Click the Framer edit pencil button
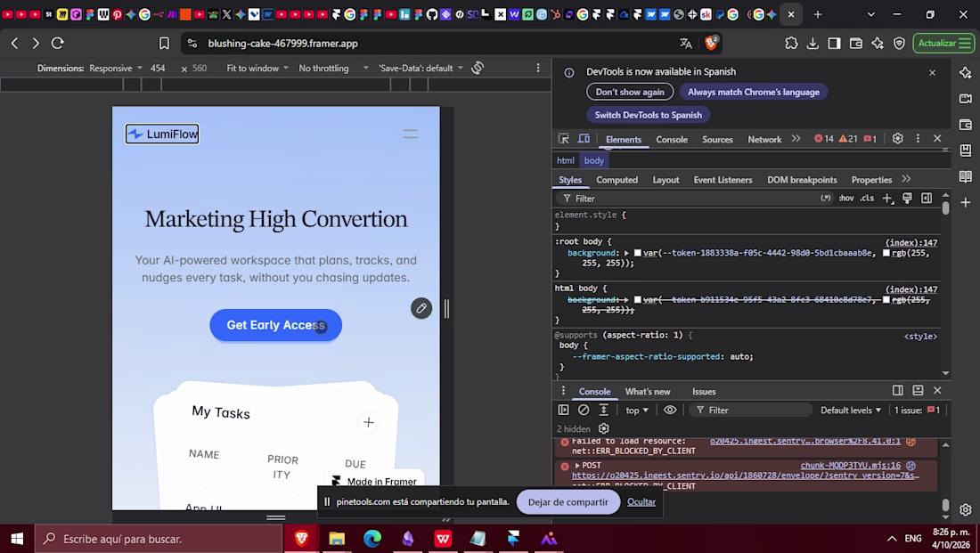Viewport: 980px width, 553px height. (421, 308)
